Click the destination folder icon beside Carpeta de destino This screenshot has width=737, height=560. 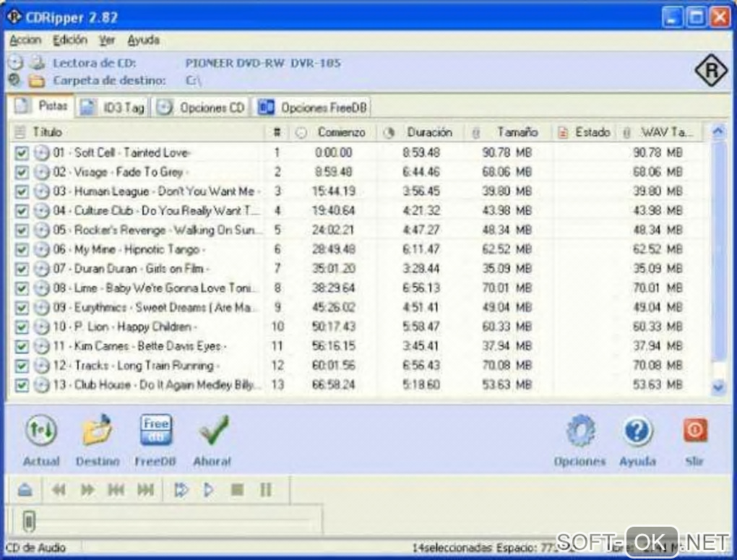(36, 81)
